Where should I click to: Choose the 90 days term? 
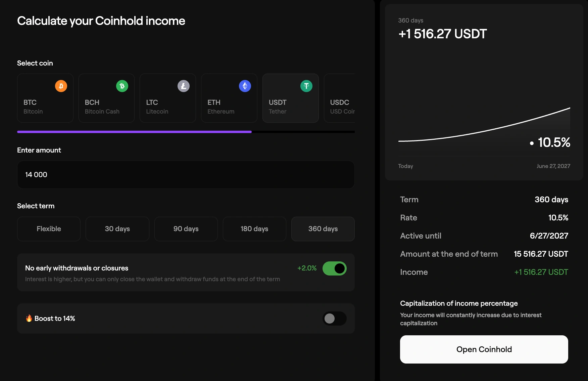pyautogui.click(x=186, y=229)
